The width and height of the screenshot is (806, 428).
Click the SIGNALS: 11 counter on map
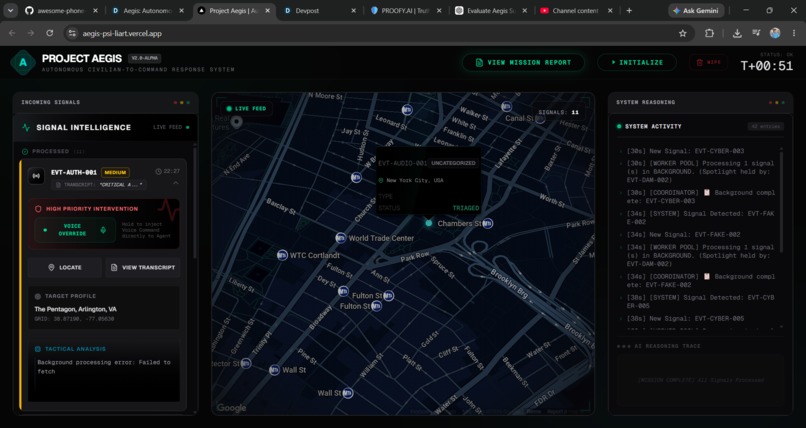(x=559, y=112)
